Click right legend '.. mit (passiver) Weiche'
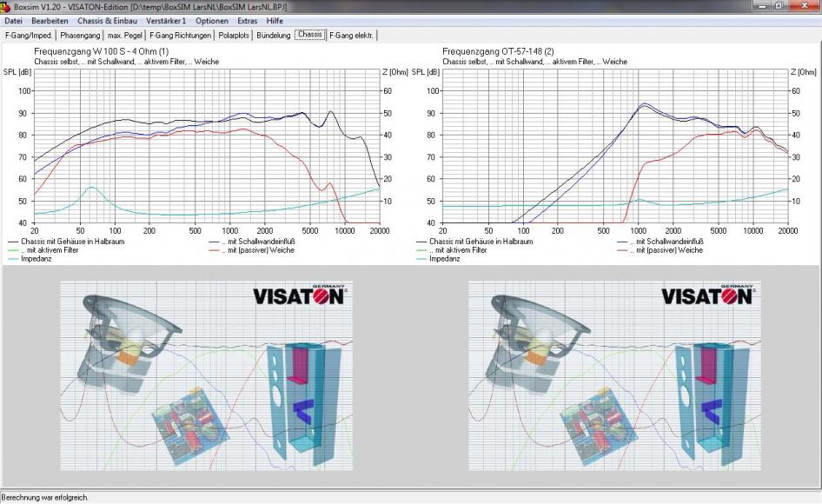 [666, 250]
